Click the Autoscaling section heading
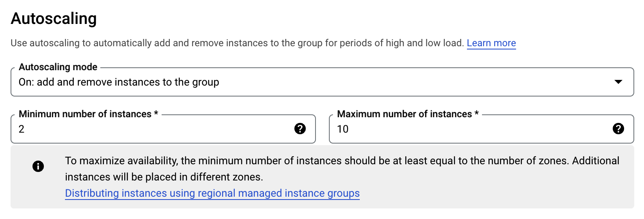Screen dimensions: 644x219 click(54, 19)
